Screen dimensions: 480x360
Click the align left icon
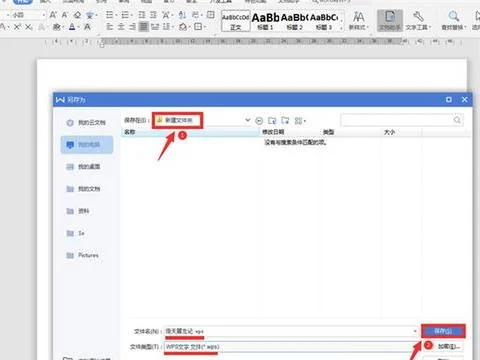pyautogui.click(x=110, y=27)
